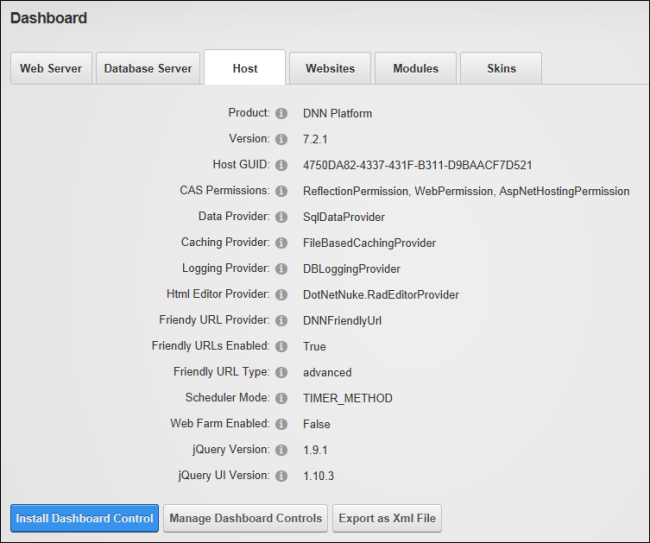650x543 pixels.
Task: Click the Web Farm Enabled value False
Action: [x=316, y=424]
